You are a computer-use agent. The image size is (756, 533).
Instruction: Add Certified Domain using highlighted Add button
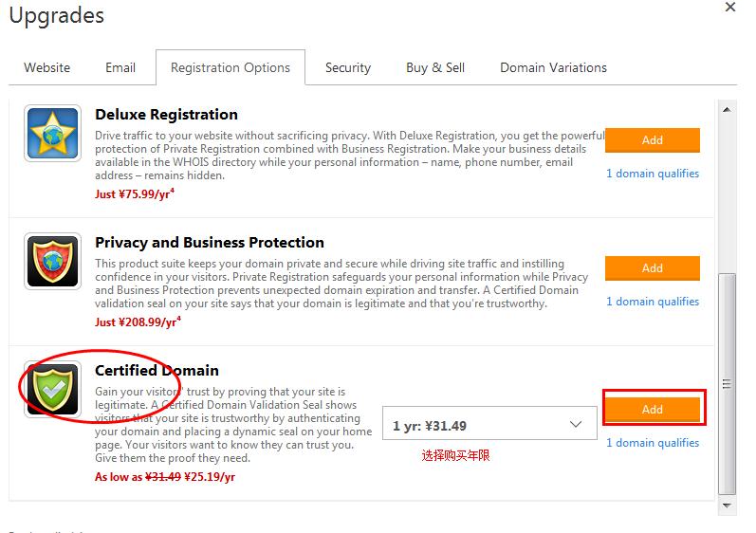[653, 409]
